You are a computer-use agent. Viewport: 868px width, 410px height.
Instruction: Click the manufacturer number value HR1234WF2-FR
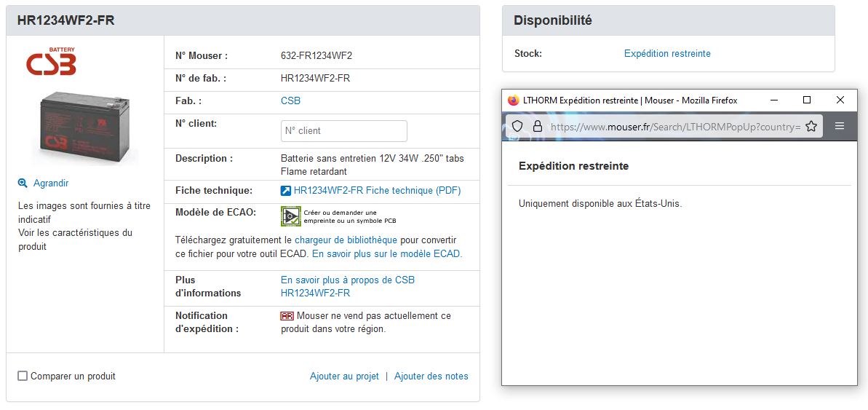[x=316, y=79]
